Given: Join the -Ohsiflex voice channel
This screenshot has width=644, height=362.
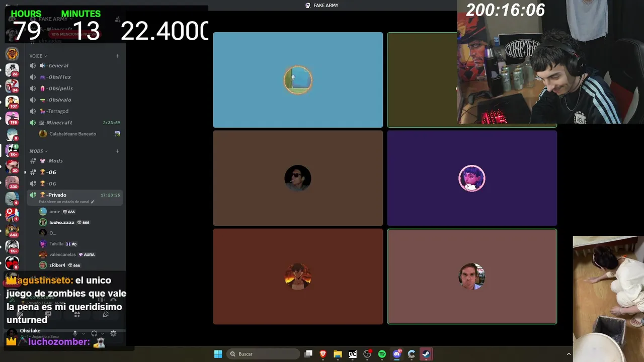Looking at the screenshot, I should point(74,77).
